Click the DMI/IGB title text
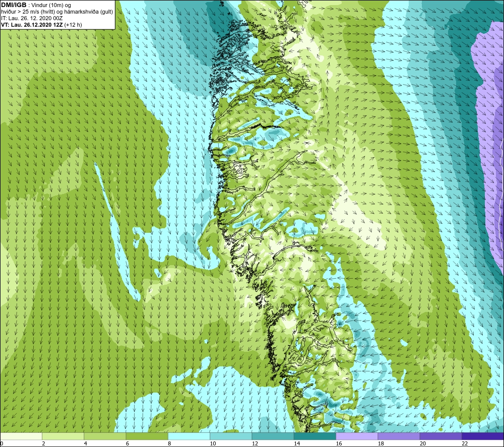504x447 pixels. pyautogui.click(x=14, y=5)
